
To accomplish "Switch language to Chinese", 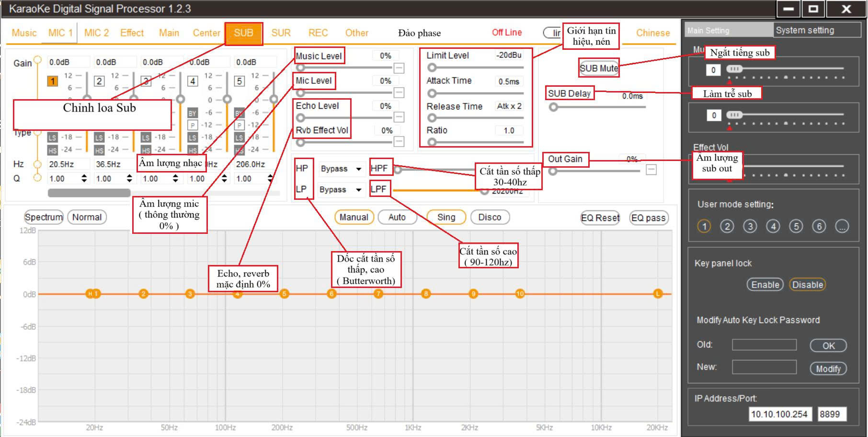I will pyautogui.click(x=653, y=33).
